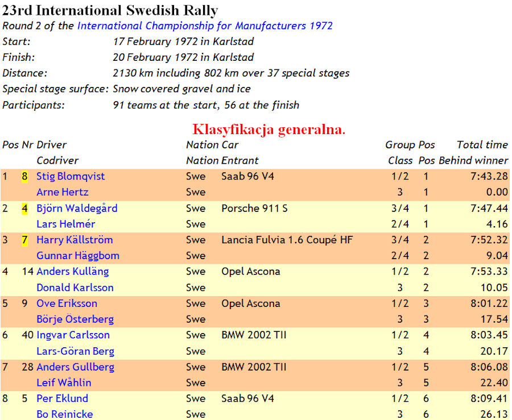This screenshot has height=420, width=512.
Task: Open Björn Waldegård driver link
Action: coord(77,208)
